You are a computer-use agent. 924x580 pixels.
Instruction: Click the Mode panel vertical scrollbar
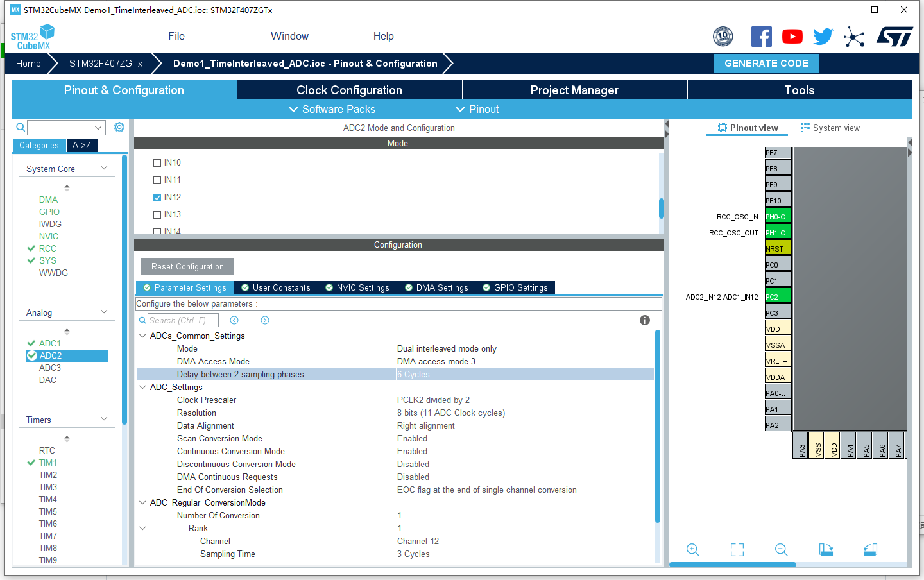click(661, 208)
